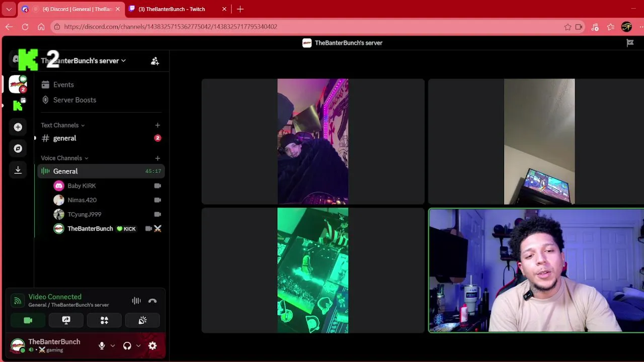Open the soundboard button
This screenshot has height=362, width=644.
pyautogui.click(x=142, y=320)
